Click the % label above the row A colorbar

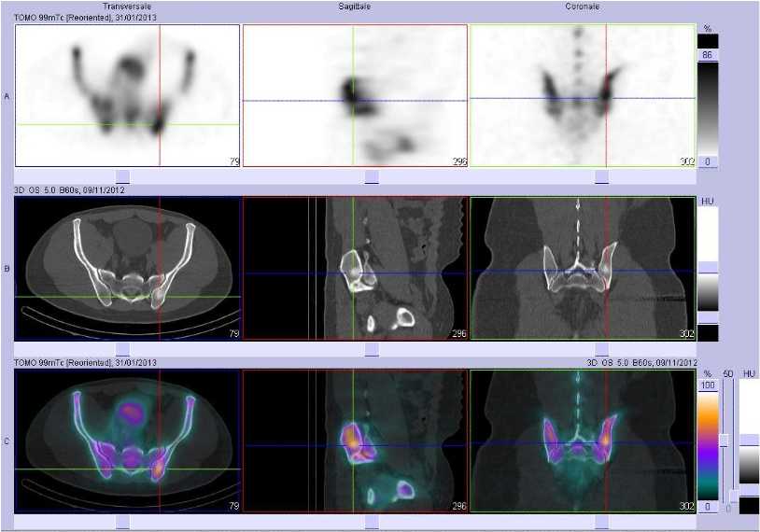(708, 29)
